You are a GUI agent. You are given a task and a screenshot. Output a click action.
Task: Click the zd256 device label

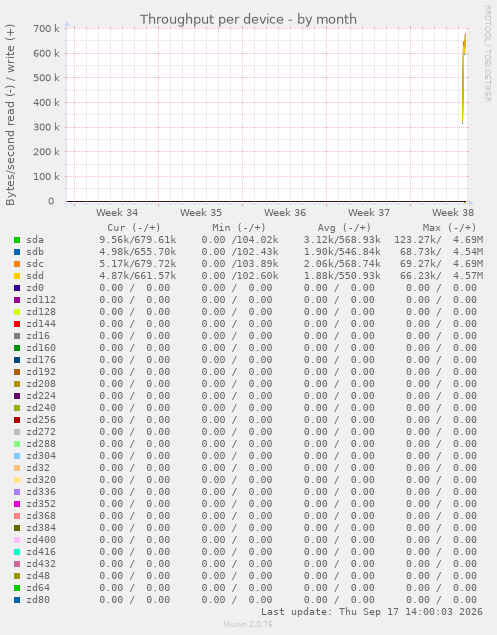[x=41, y=420]
